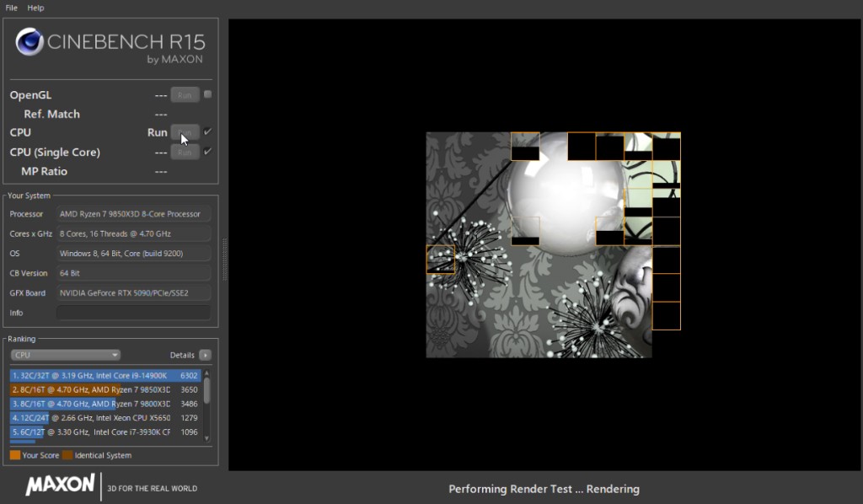Click the Run button for CPU (Single Core)
Viewport: 863px width, 504px height.
pyautogui.click(x=185, y=152)
